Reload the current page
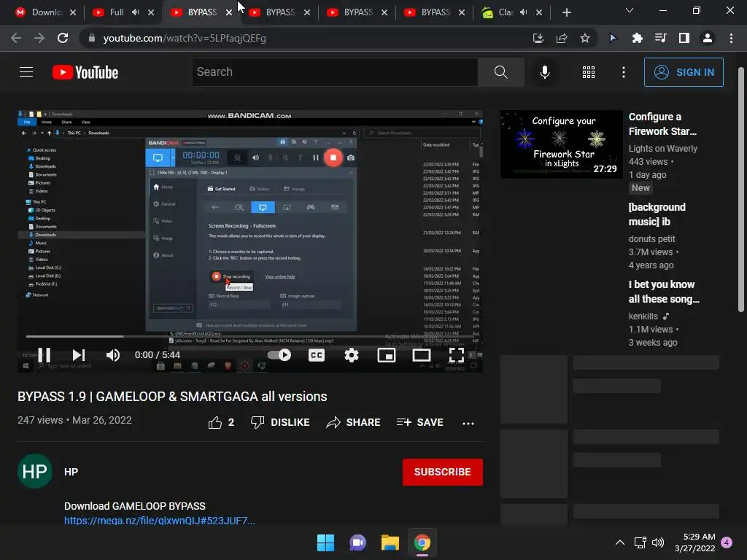 pyautogui.click(x=63, y=38)
